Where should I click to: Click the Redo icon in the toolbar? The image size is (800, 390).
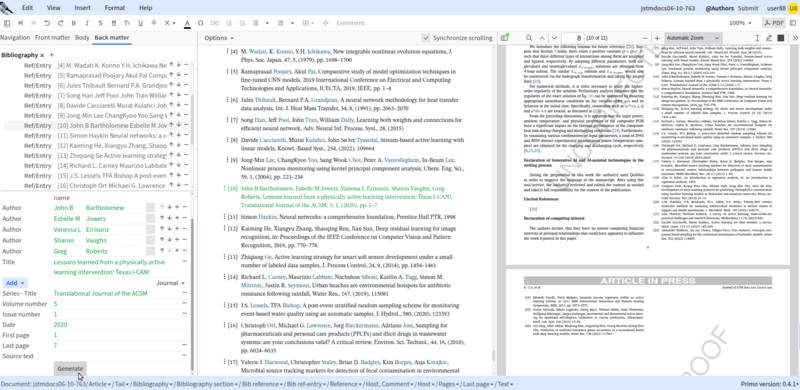(x=60, y=23)
